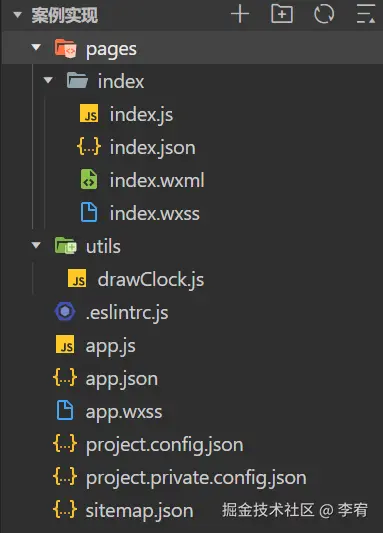Select the index folder name
This screenshot has height=533, width=383.
tap(121, 82)
